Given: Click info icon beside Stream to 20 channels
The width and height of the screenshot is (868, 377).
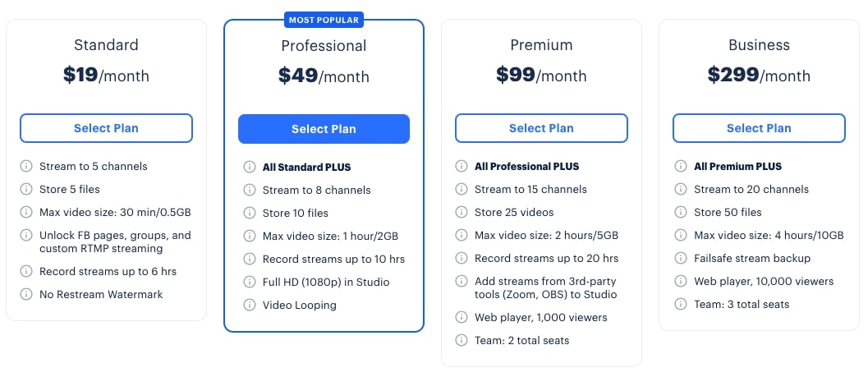Looking at the screenshot, I should 681,190.
